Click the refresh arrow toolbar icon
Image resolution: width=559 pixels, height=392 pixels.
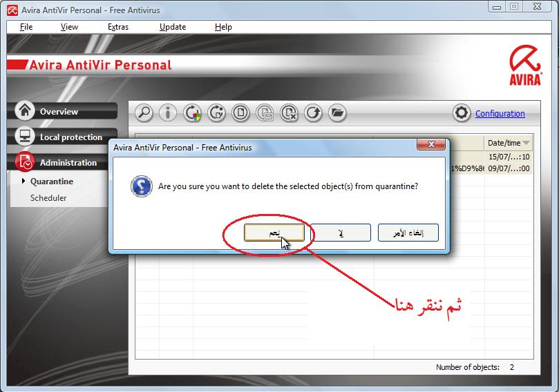313,113
